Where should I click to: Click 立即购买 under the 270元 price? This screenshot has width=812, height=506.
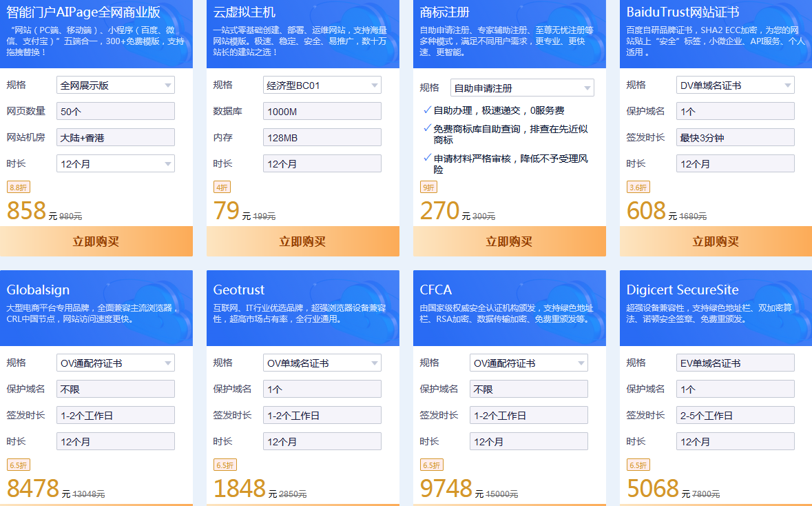[510, 241]
